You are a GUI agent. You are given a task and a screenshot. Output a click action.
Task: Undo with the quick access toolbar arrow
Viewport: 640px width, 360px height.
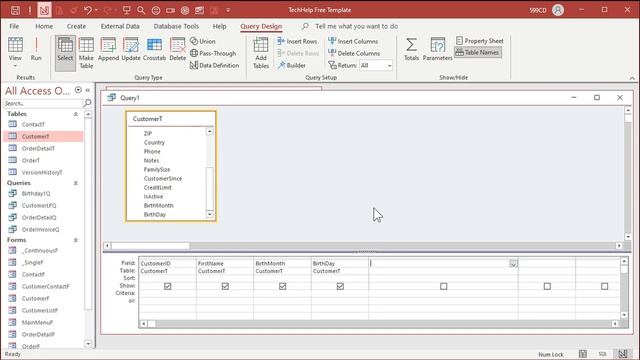coord(88,10)
